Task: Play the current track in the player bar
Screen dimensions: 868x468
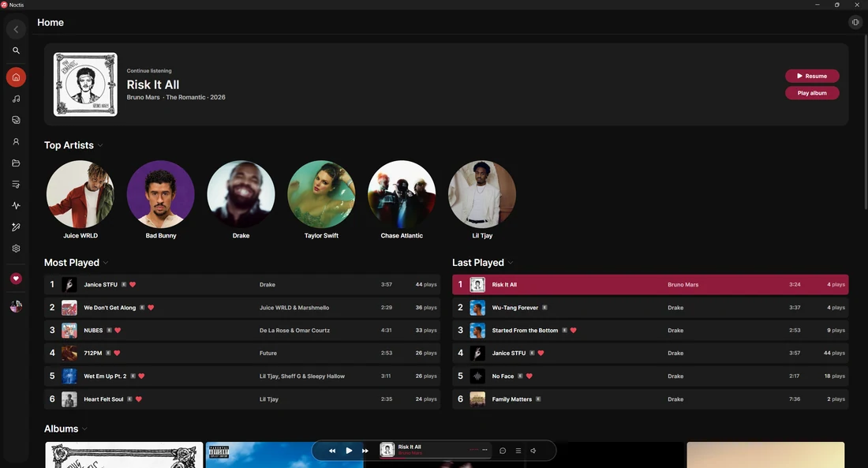Action: pos(349,451)
